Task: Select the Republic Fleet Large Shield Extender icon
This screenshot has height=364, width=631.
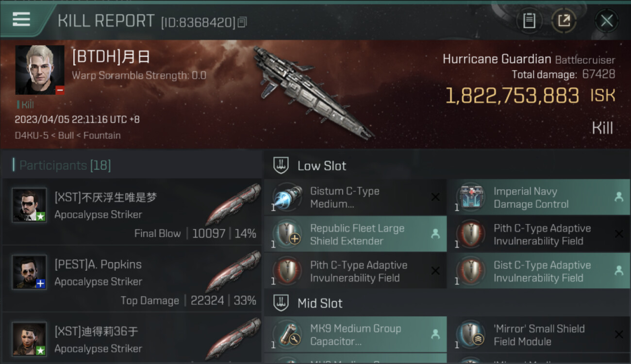Action: (287, 234)
